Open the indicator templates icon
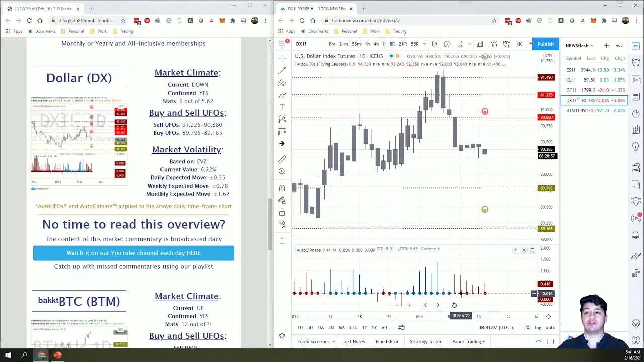This screenshot has width=644, height=362. coord(494,44)
